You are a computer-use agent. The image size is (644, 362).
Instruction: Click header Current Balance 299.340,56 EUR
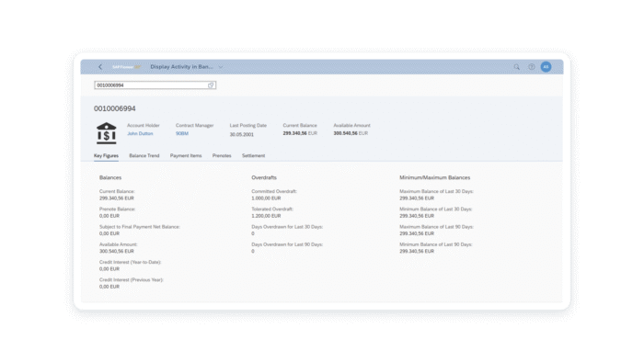(x=300, y=133)
